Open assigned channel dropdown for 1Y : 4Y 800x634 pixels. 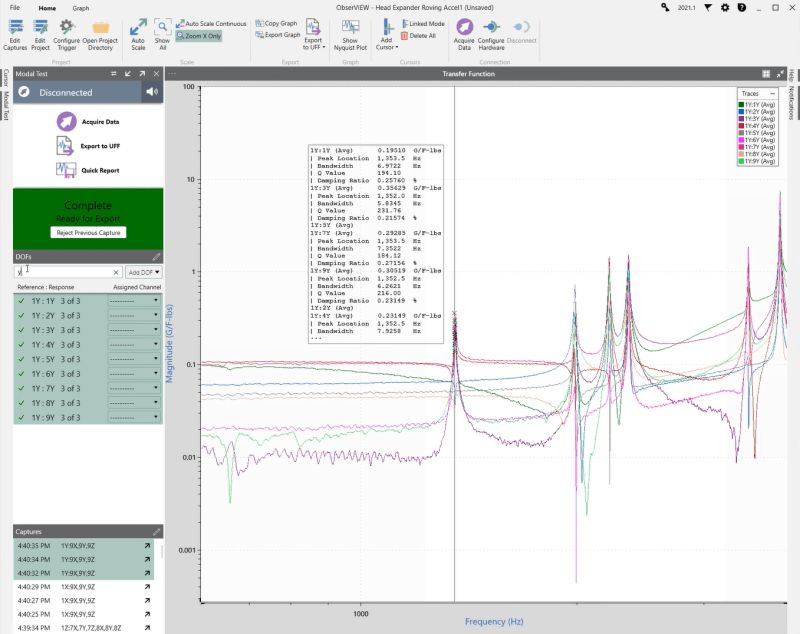point(134,345)
